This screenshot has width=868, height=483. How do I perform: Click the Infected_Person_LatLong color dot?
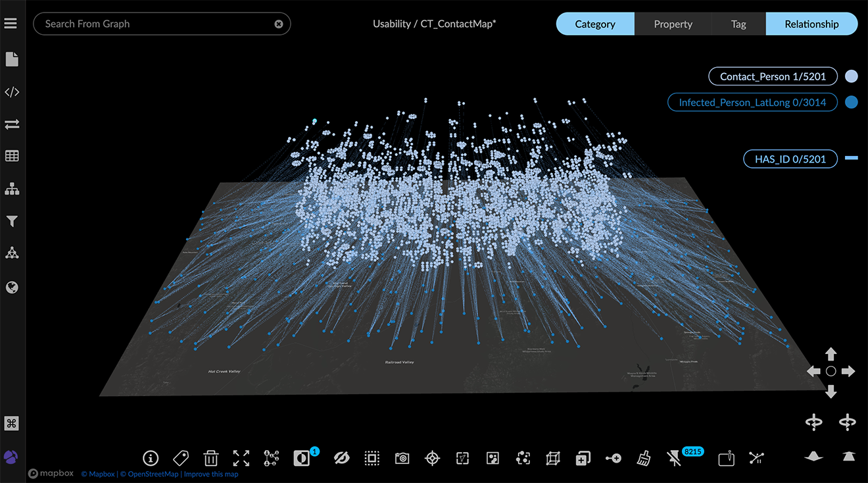(x=852, y=102)
